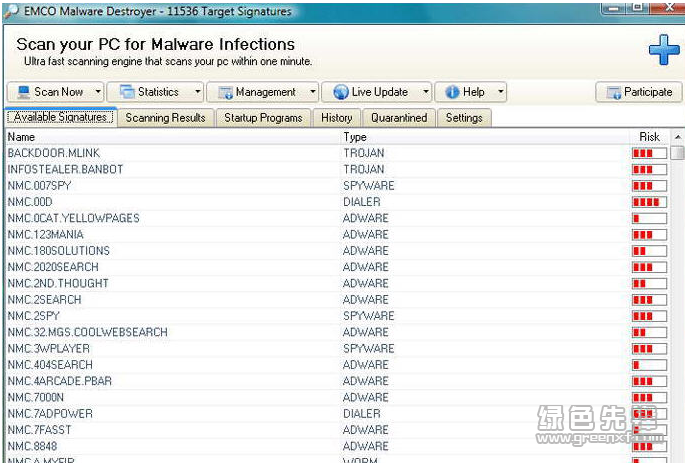Viewport: 685px width, 463px height.
Task: Select NMC.7FASST entry
Action: (337, 430)
